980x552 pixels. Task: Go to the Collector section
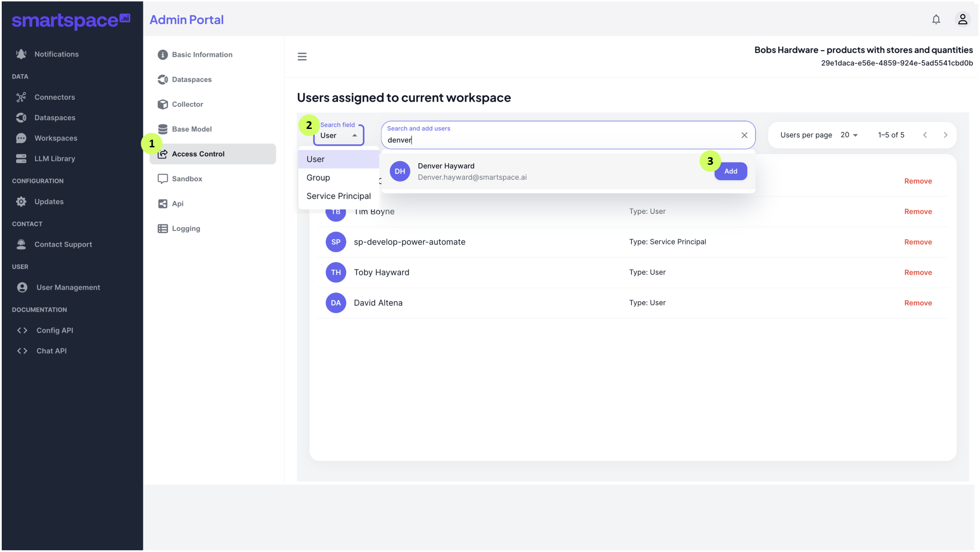[x=187, y=104]
